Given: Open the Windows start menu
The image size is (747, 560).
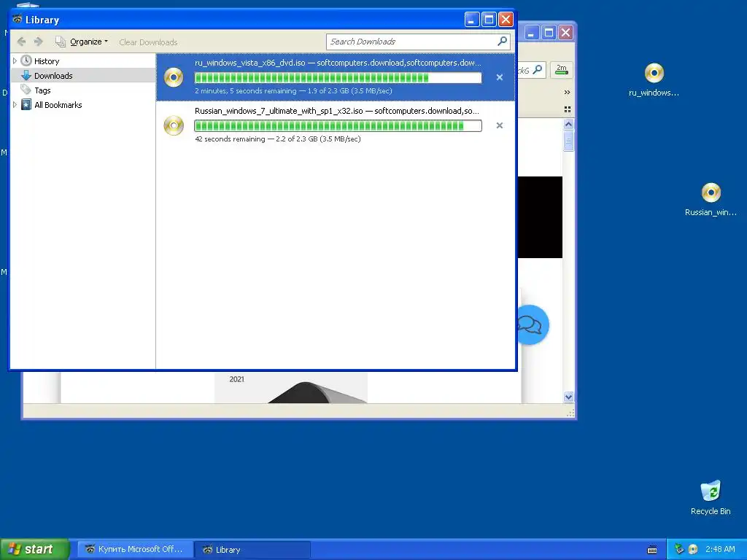Looking at the screenshot, I should 35,549.
